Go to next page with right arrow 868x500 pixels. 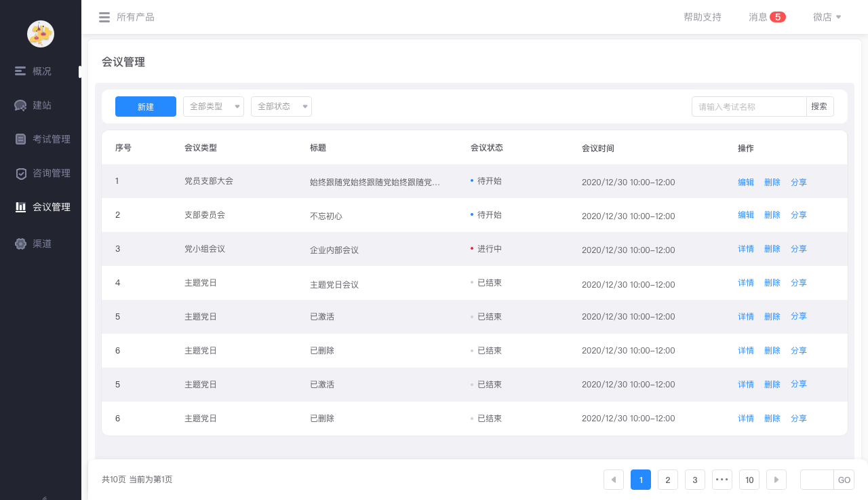point(776,480)
